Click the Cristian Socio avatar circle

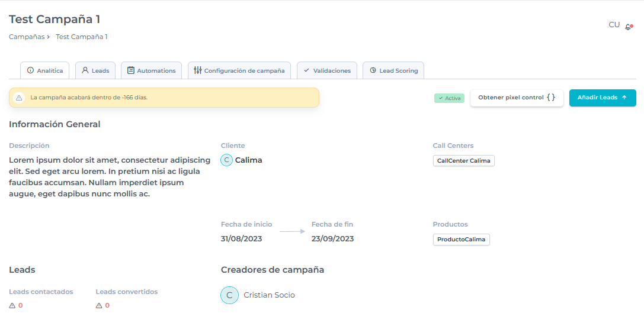(x=229, y=295)
